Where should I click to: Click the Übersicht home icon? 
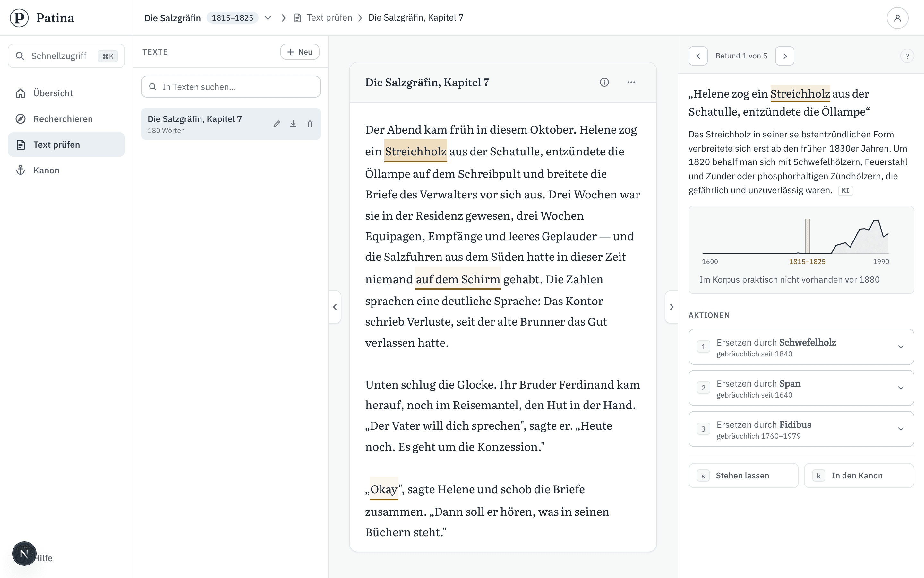click(x=21, y=93)
